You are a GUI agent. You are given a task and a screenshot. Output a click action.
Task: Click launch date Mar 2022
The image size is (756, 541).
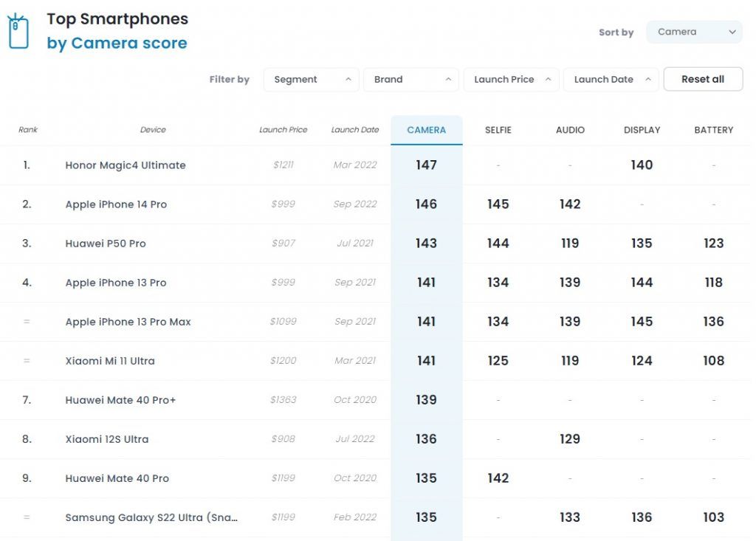pyautogui.click(x=355, y=165)
